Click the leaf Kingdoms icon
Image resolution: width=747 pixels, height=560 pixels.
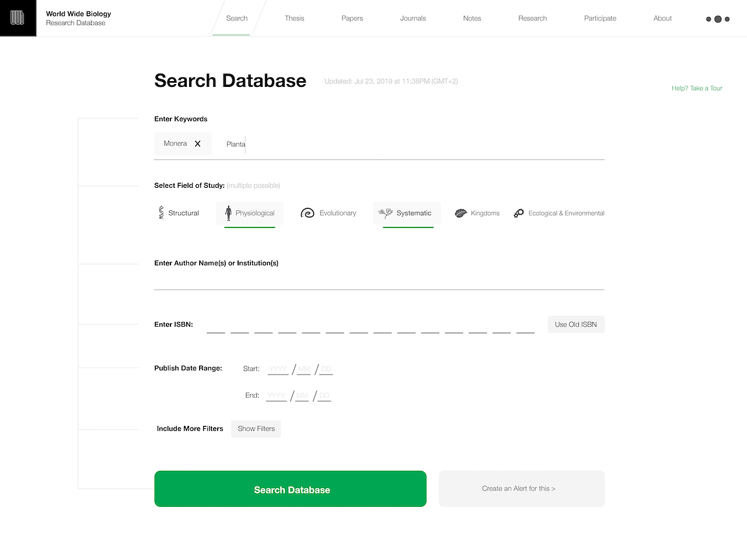point(461,213)
